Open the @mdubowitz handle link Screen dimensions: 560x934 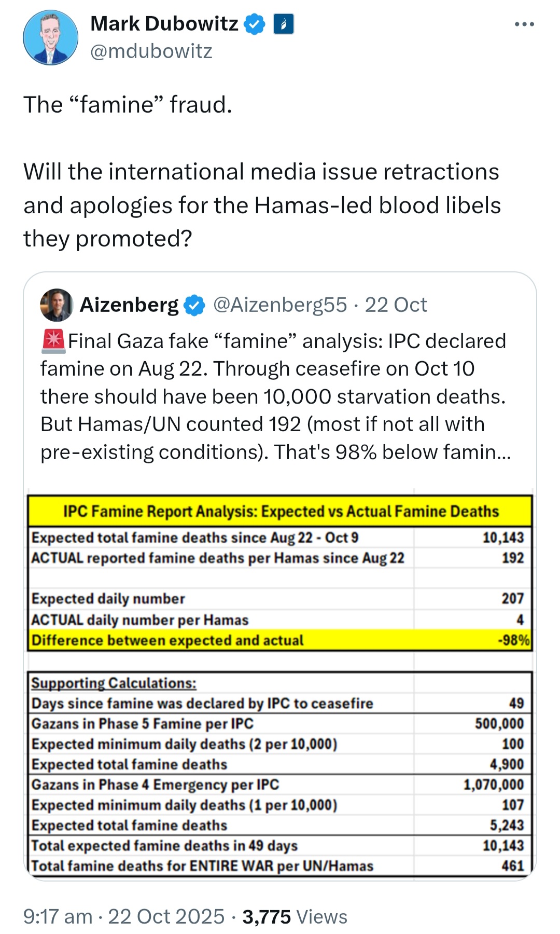click(x=151, y=51)
